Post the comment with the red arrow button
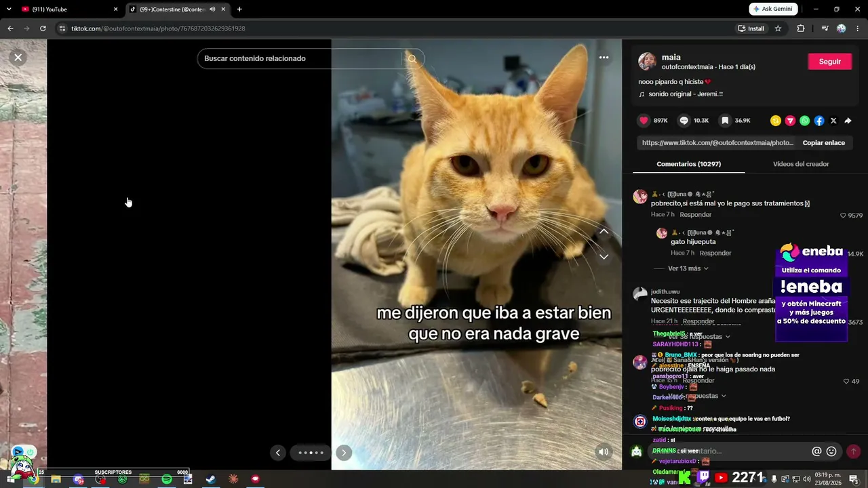The image size is (868, 488). 853,451
